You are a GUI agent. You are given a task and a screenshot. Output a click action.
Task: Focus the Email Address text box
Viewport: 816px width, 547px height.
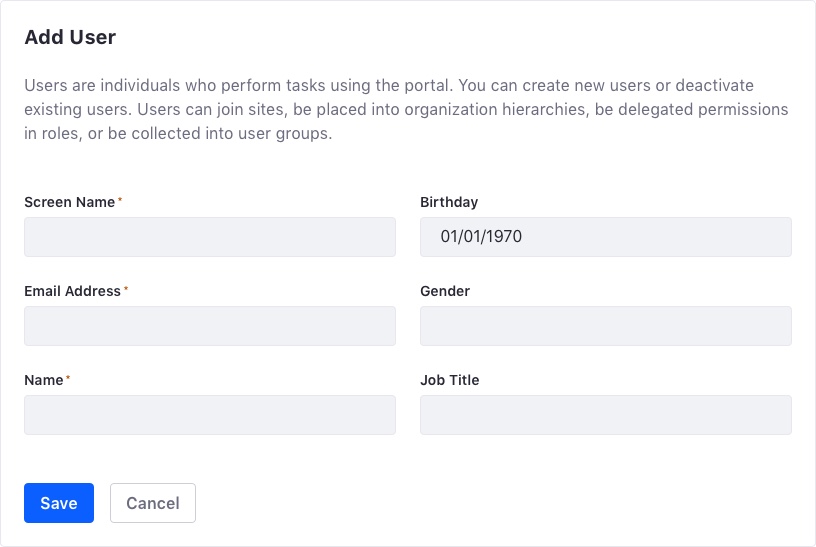(x=210, y=326)
